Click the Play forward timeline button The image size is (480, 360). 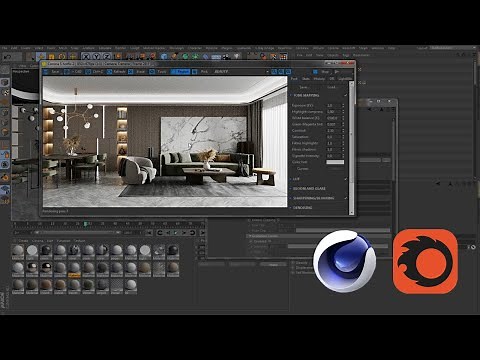[x=176, y=233]
